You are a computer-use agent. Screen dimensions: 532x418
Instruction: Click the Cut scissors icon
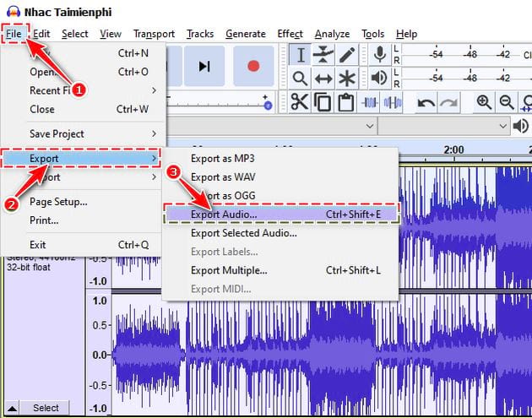(x=300, y=102)
